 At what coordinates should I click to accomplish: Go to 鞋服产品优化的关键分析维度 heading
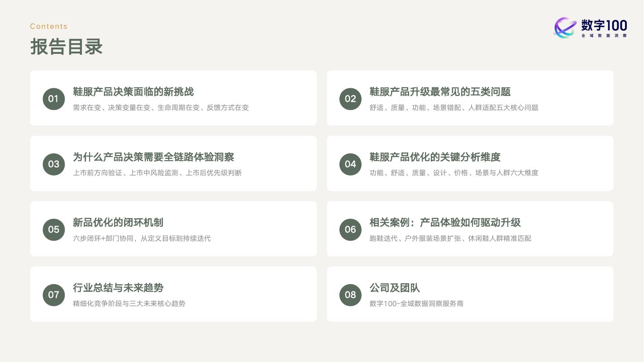point(435,157)
